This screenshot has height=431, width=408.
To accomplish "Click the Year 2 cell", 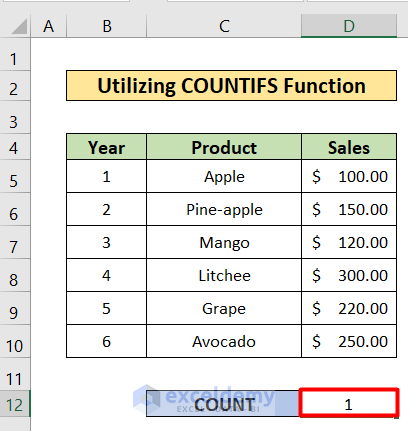I will coord(107,209).
